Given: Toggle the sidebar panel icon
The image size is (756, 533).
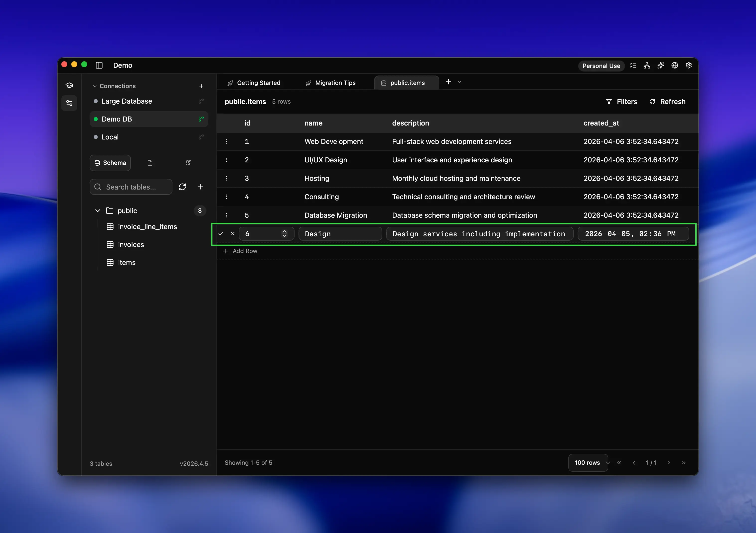Looking at the screenshot, I should (99, 65).
